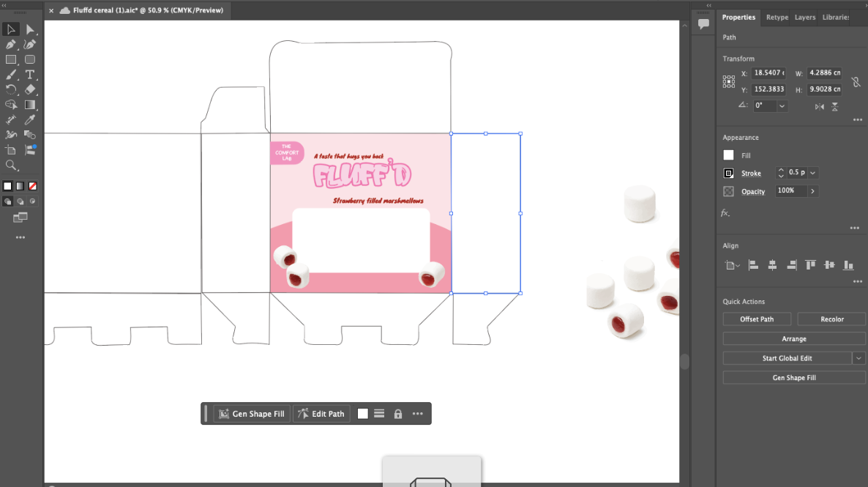
Task: Open Align To options dropdown
Action: (x=733, y=265)
